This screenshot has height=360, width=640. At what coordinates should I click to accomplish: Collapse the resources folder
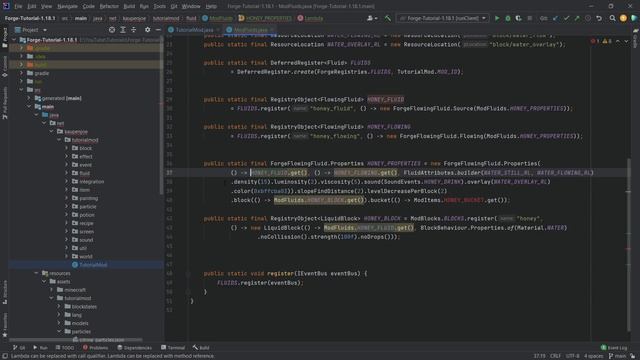(37, 273)
